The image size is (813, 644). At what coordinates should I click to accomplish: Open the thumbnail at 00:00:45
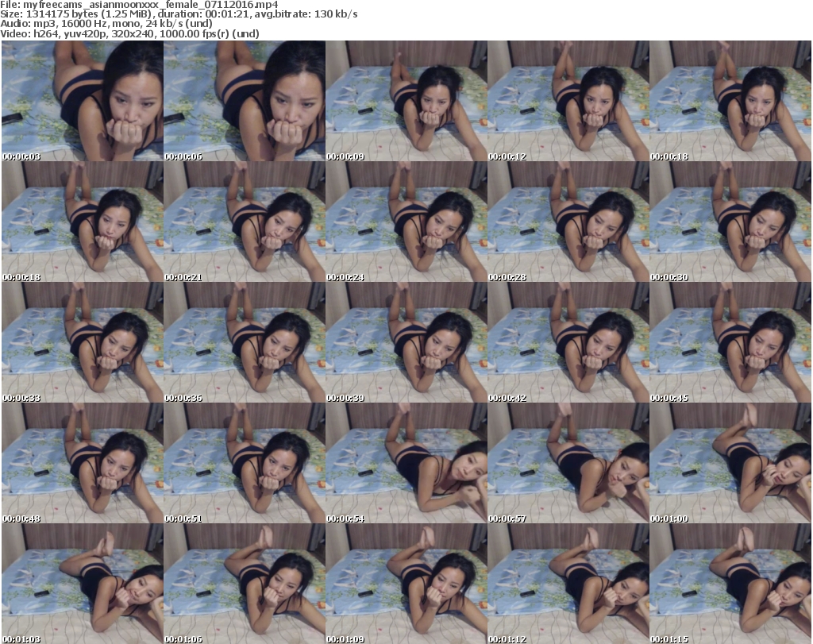coord(730,342)
